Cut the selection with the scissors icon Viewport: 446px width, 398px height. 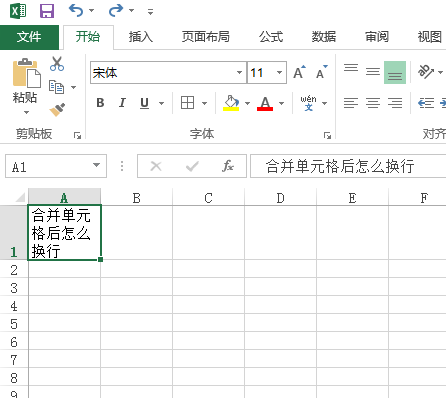(57, 64)
